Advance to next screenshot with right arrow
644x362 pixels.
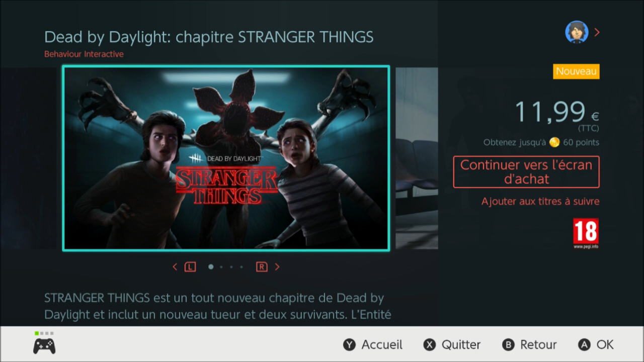click(277, 267)
